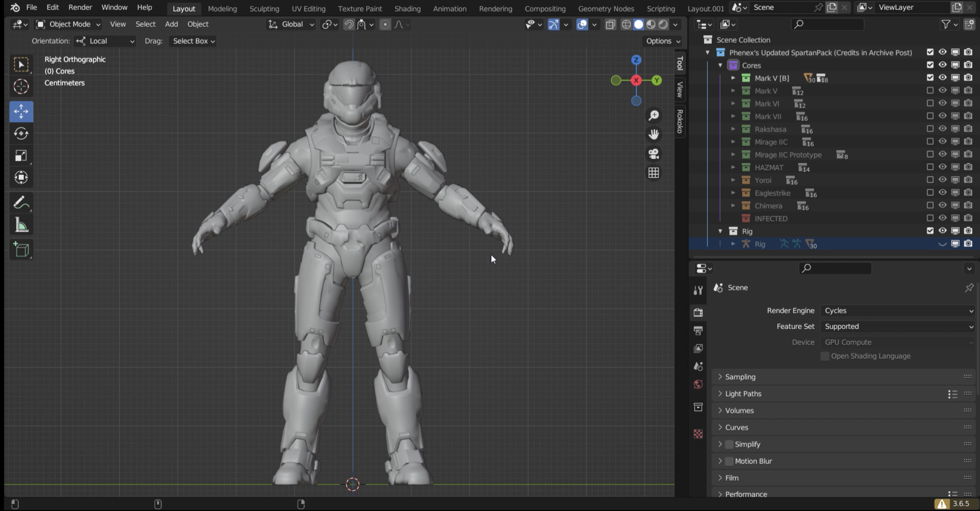Toggle snapping magnet icon

coord(348,25)
